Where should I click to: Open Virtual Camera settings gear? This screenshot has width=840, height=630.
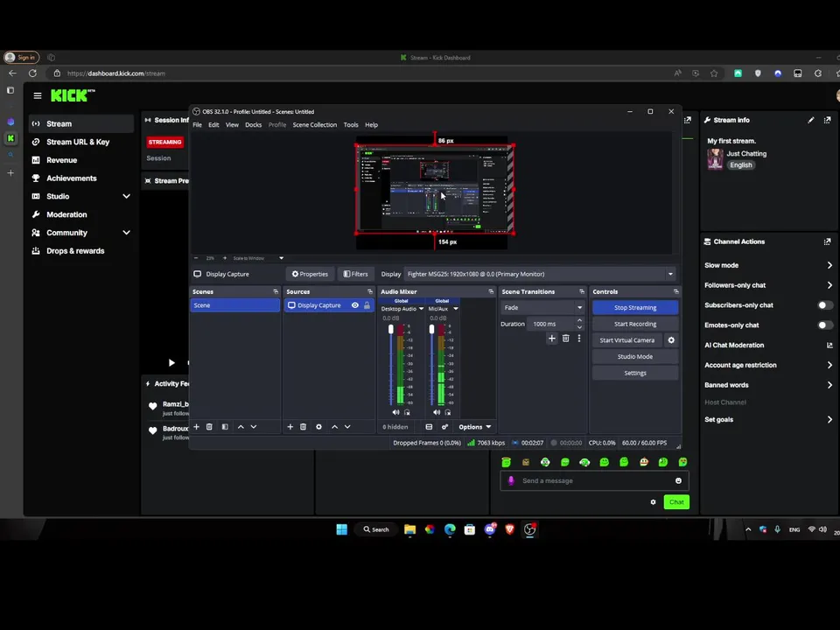[671, 340]
